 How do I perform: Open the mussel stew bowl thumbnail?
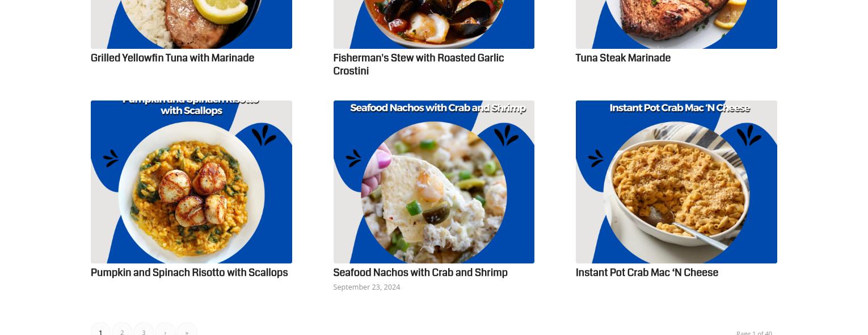pos(434,24)
